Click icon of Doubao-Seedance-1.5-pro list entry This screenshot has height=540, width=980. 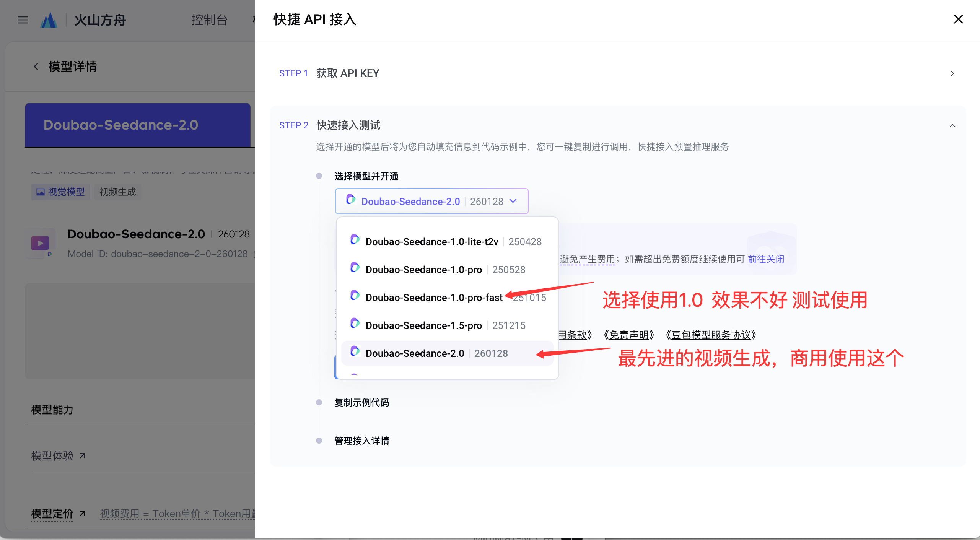click(355, 324)
